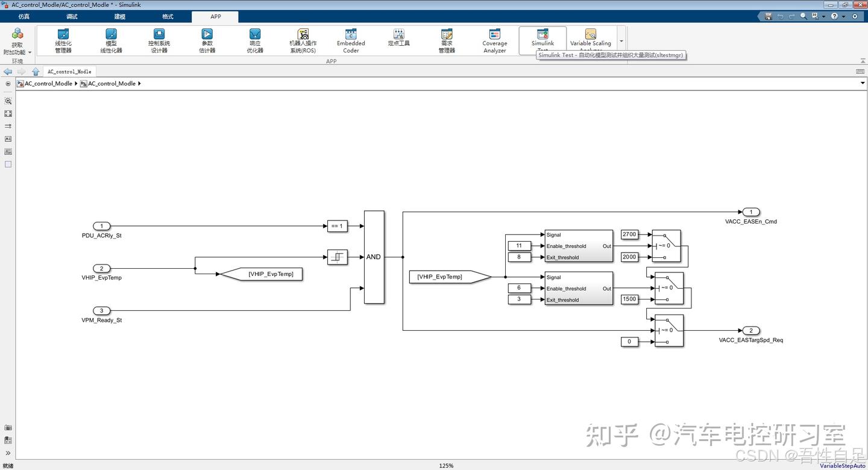Launch the 参数估计器 app

[207, 40]
